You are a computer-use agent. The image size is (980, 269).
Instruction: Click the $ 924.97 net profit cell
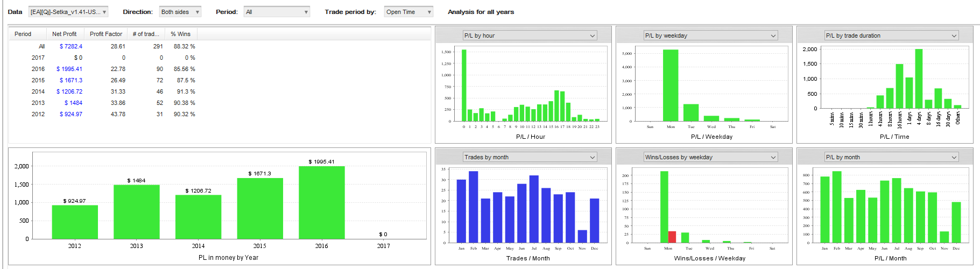click(x=71, y=114)
